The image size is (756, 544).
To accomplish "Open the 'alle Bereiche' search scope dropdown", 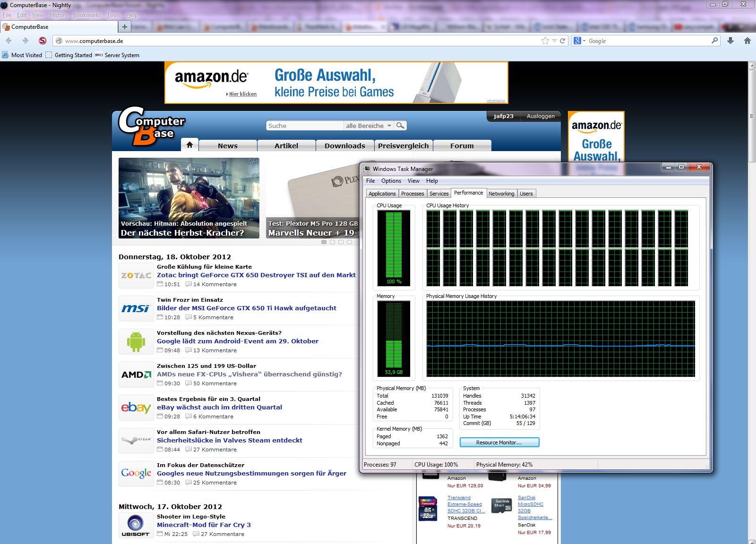I will click(x=369, y=126).
